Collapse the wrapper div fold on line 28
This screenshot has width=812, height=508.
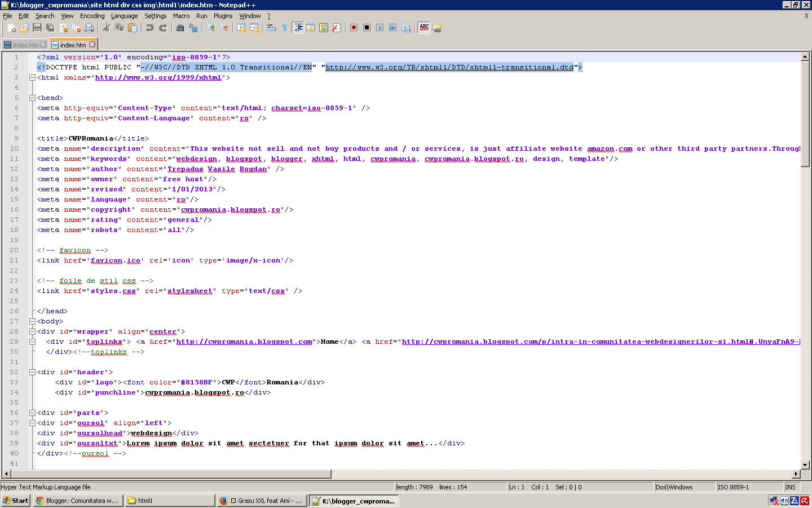click(x=32, y=332)
